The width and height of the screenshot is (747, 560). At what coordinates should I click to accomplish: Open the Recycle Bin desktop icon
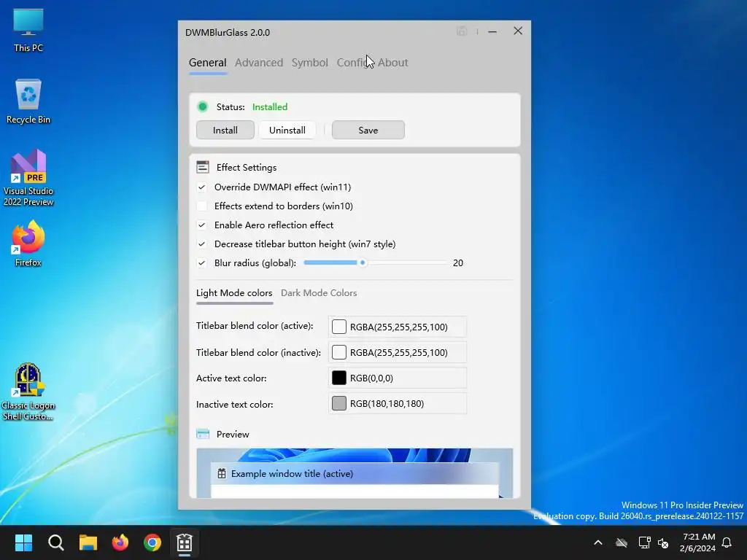coord(28,101)
